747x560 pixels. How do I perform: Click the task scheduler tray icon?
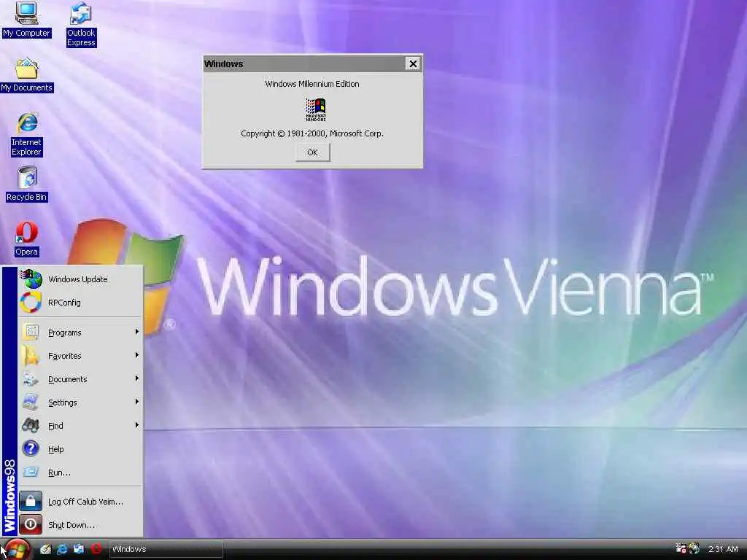pos(681,548)
